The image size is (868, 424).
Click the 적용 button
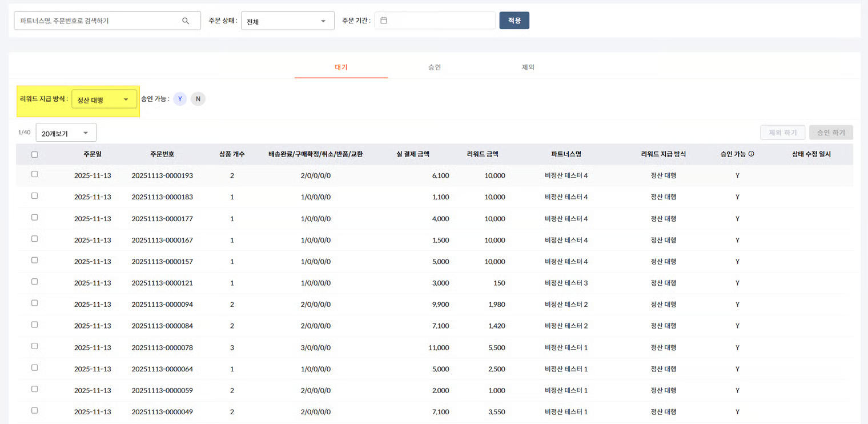click(x=515, y=21)
